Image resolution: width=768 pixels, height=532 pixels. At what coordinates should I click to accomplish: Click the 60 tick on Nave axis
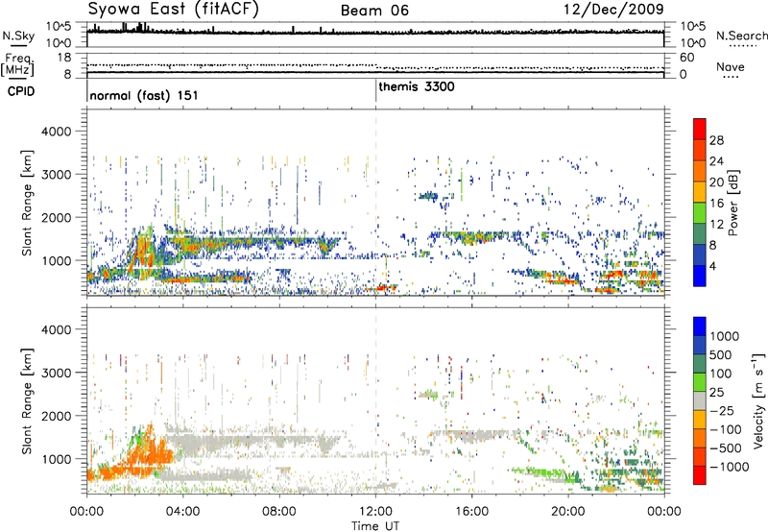pos(687,58)
